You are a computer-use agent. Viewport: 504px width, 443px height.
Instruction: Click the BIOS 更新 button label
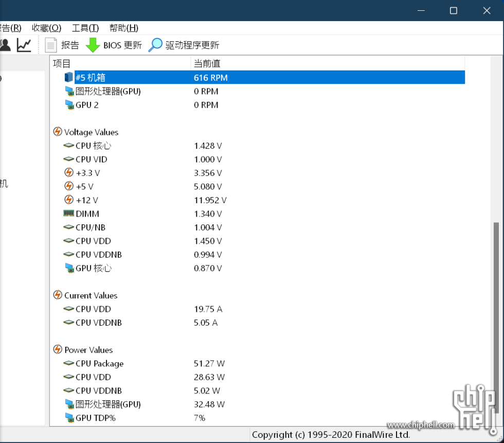122,45
